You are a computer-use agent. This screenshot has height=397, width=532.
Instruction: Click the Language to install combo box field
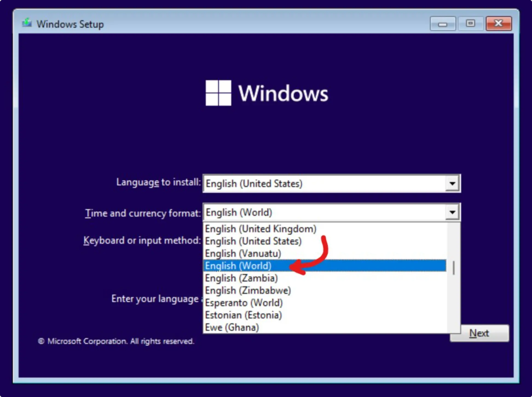point(332,183)
